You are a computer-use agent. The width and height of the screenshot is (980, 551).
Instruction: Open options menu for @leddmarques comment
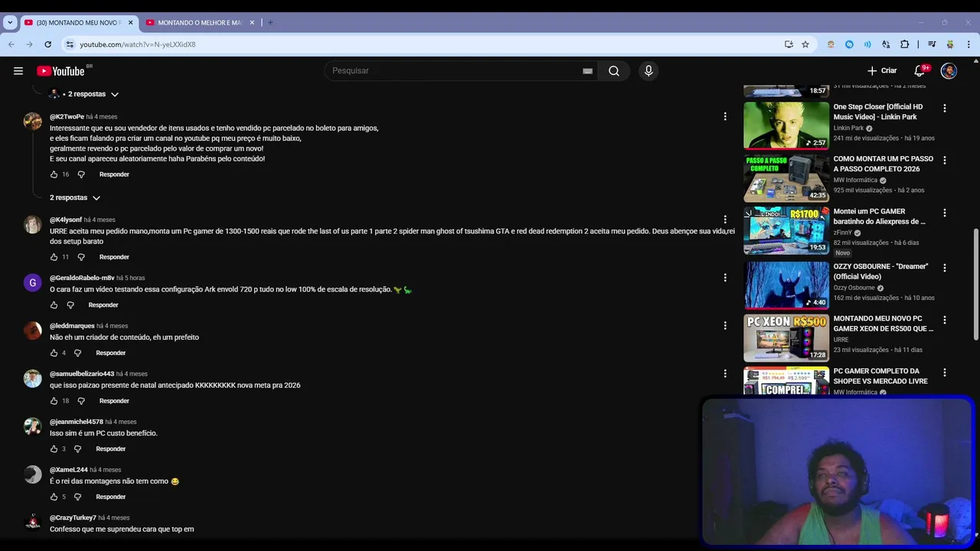(725, 325)
